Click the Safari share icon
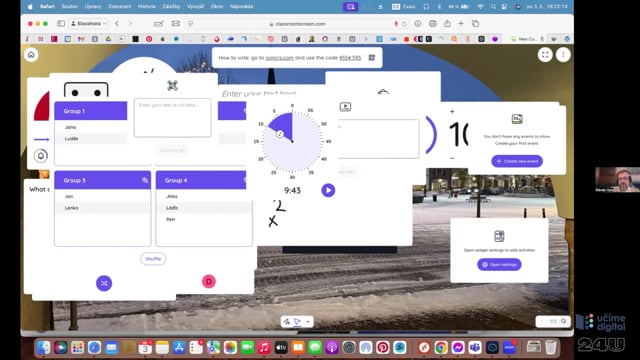 pyautogui.click(x=447, y=24)
